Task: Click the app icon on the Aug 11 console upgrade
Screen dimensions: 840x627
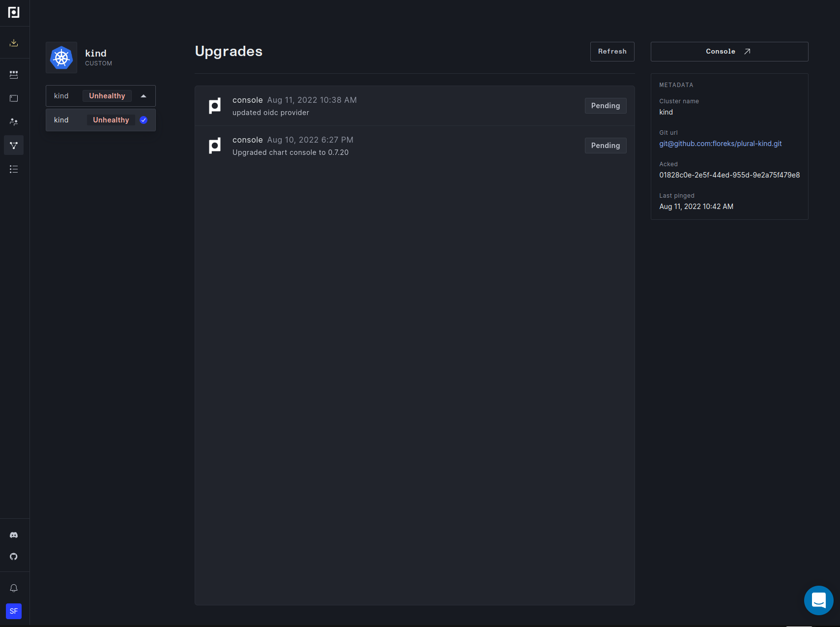Action: tap(215, 106)
